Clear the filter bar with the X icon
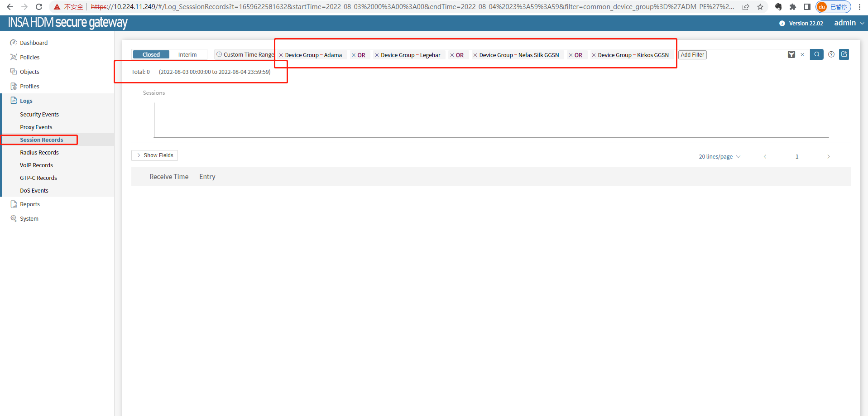 tap(802, 55)
